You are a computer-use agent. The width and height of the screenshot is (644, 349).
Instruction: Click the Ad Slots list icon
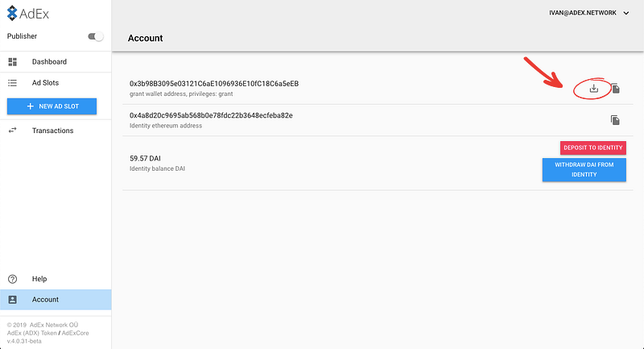(x=13, y=83)
